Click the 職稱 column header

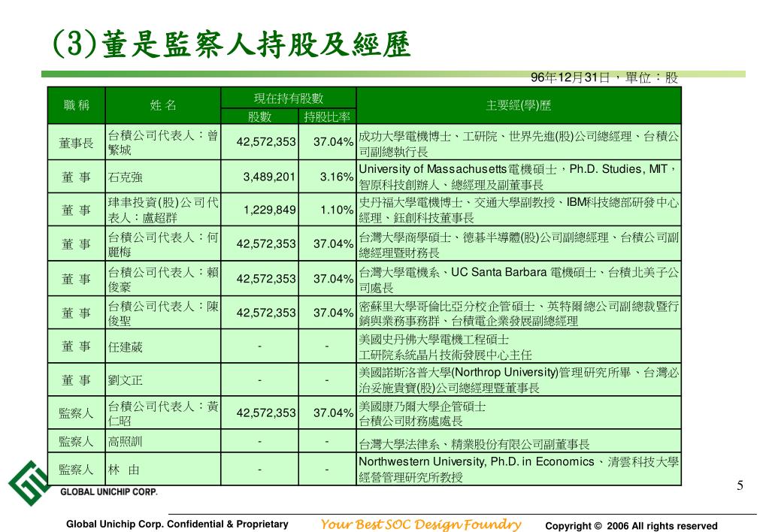[77, 105]
